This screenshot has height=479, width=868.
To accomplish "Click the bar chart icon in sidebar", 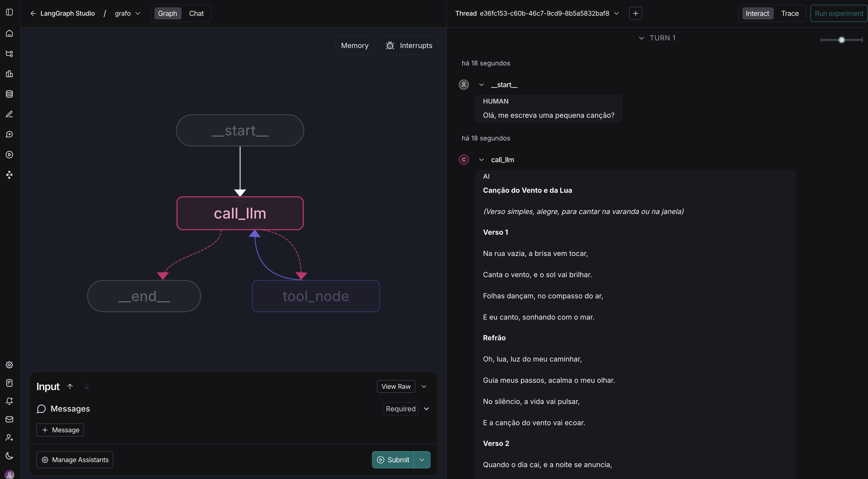I will (x=9, y=74).
